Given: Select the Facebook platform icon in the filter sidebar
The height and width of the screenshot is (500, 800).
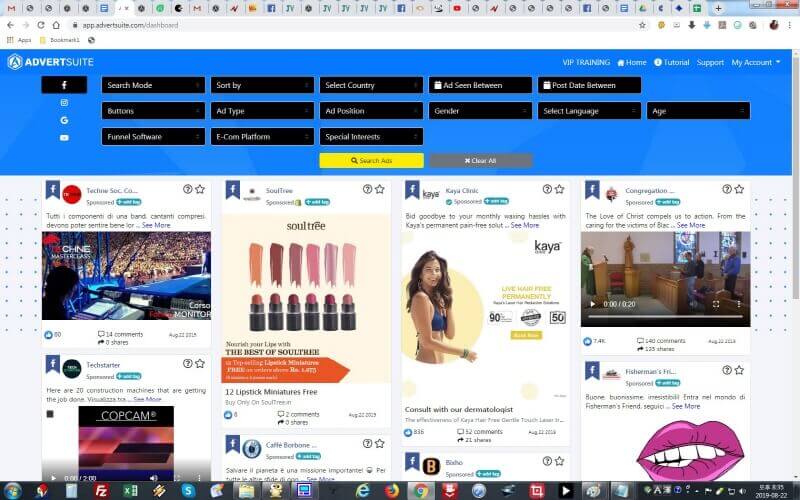Looking at the screenshot, I should pyautogui.click(x=64, y=85).
